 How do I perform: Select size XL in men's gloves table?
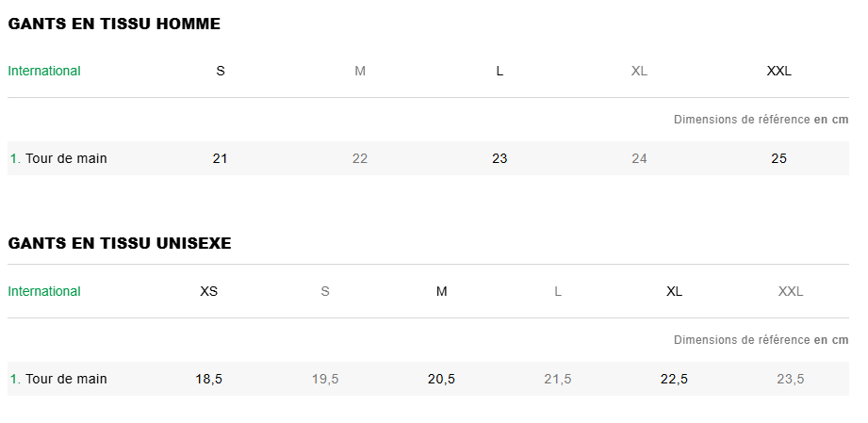tap(639, 71)
